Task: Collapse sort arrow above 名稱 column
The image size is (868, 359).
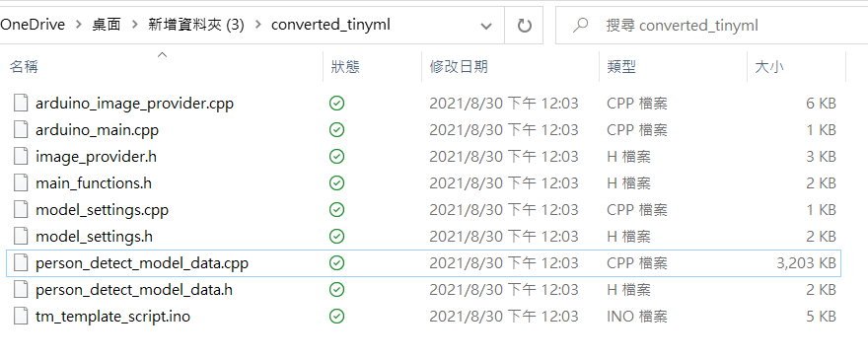Action: (x=162, y=54)
